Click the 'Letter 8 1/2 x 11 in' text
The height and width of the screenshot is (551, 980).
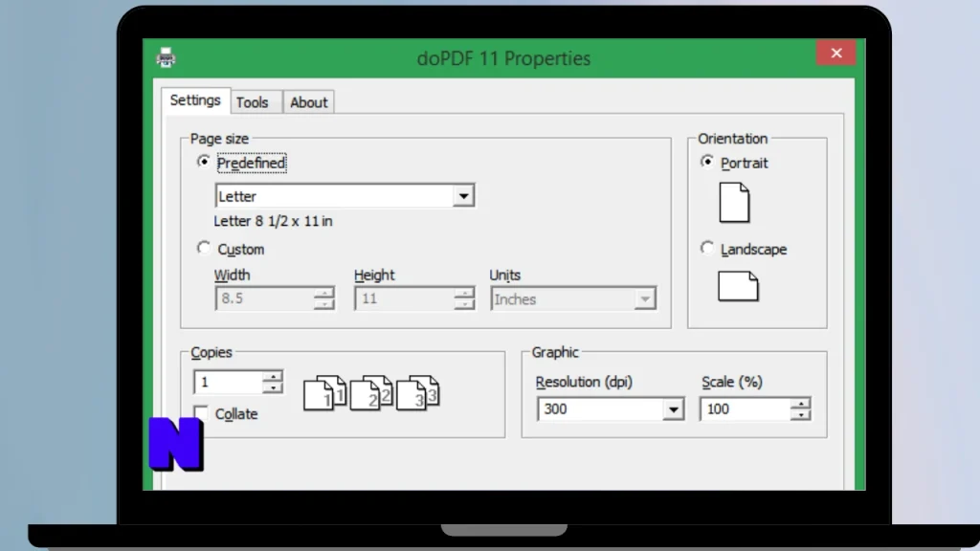(273, 221)
